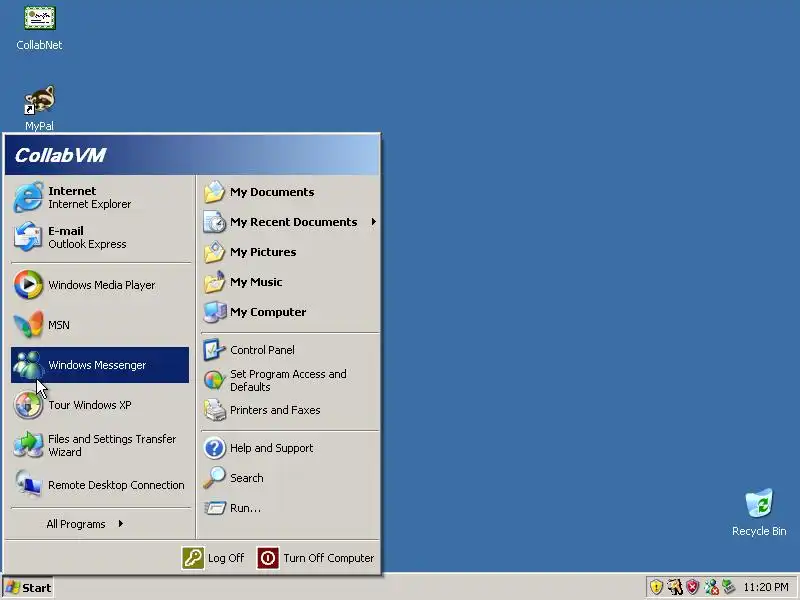Open Tour Windows XP

[x=100, y=405]
